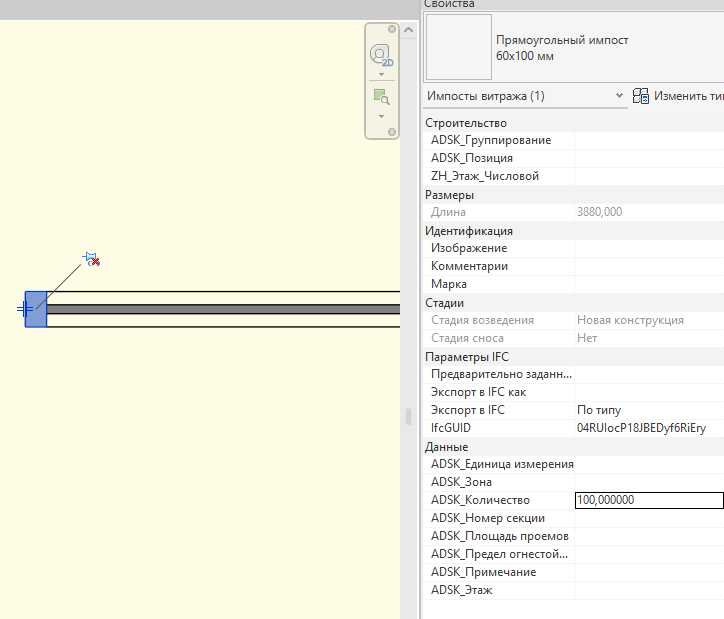Click the Свойства panel title
Viewport: 724px width, 619px height.
[449, 4]
